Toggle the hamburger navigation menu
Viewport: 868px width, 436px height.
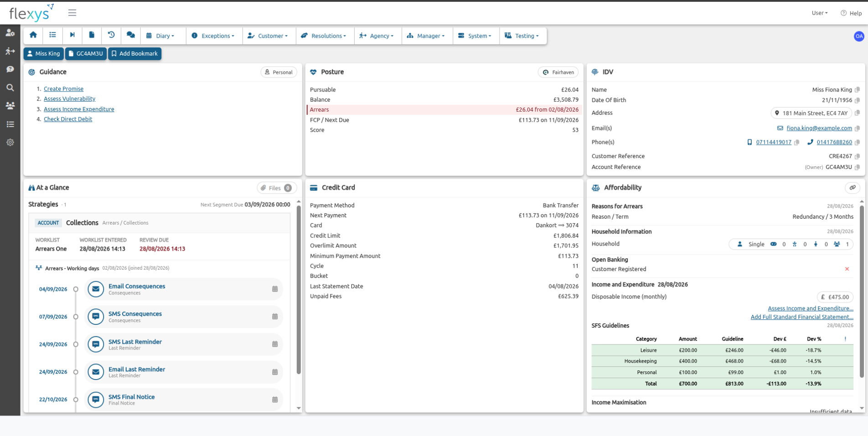click(x=72, y=13)
